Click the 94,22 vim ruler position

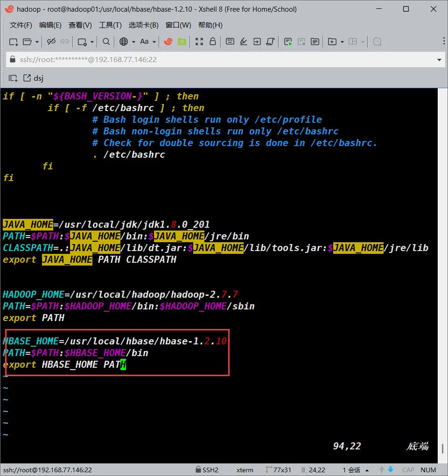(347, 446)
